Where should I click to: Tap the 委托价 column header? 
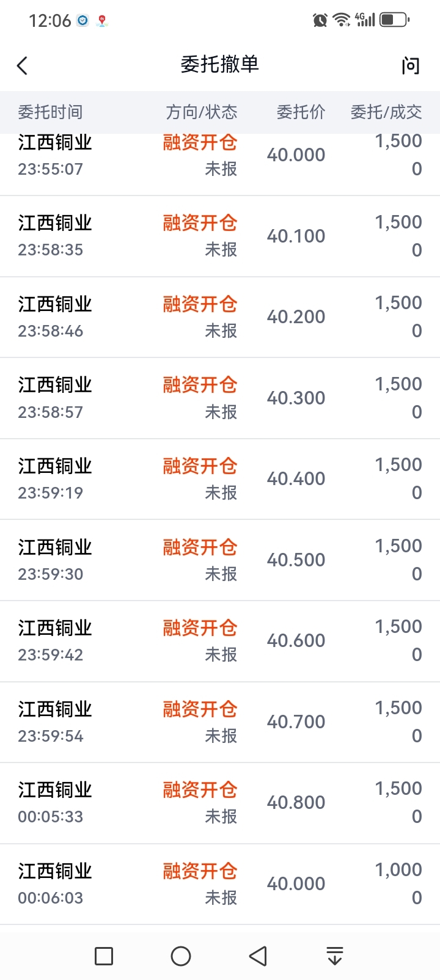point(301,112)
